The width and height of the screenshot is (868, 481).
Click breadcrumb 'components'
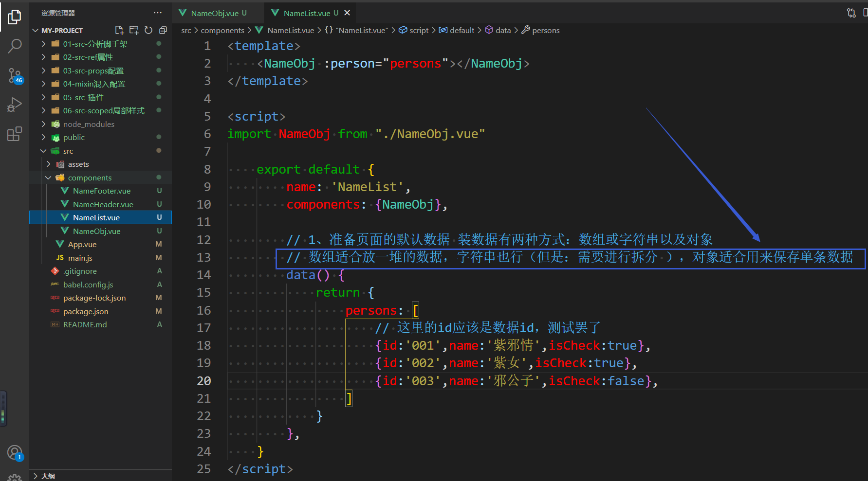coord(222,30)
